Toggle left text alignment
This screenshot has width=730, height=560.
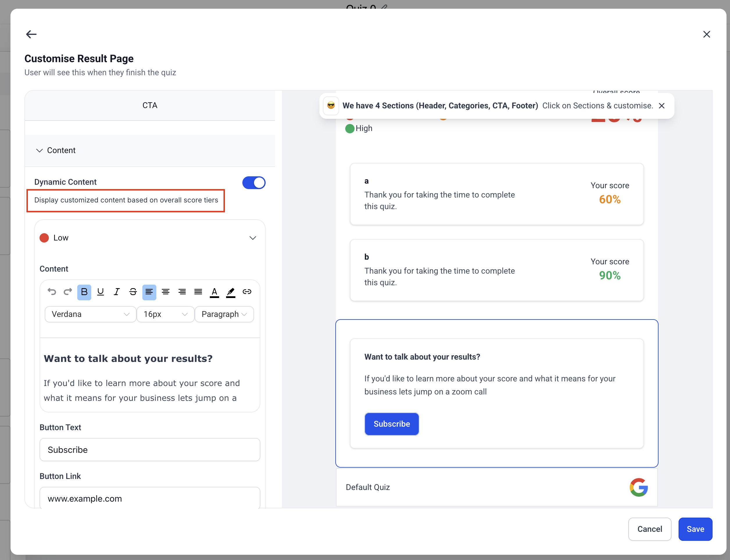149,292
